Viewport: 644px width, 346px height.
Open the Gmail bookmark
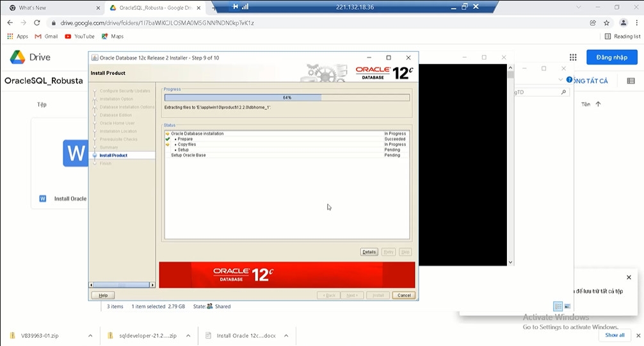46,37
